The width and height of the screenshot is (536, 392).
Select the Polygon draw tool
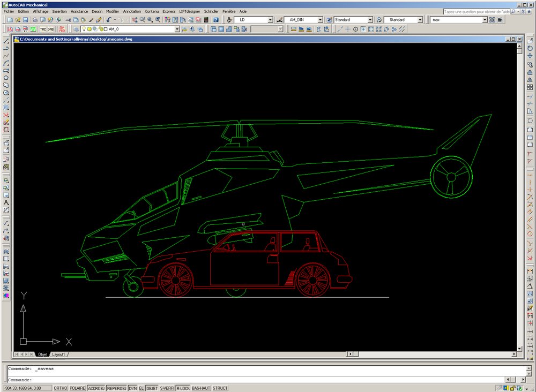(x=6, y=78)
